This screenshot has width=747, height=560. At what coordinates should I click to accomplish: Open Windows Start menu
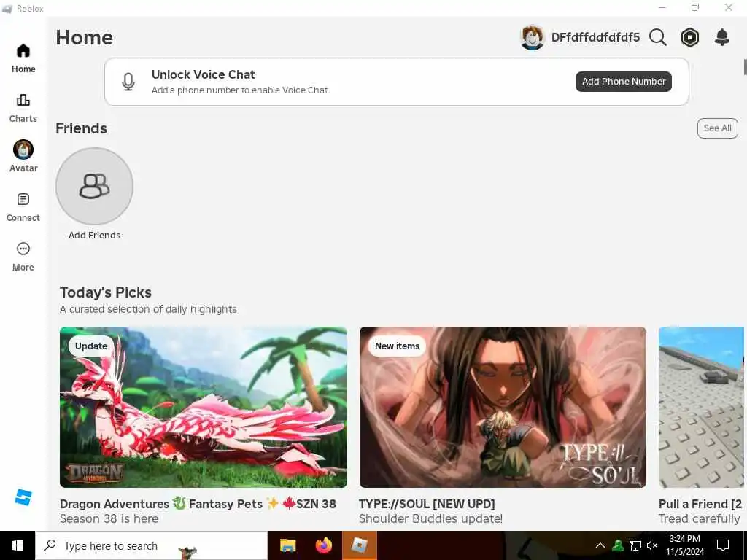tap(18, 545)
